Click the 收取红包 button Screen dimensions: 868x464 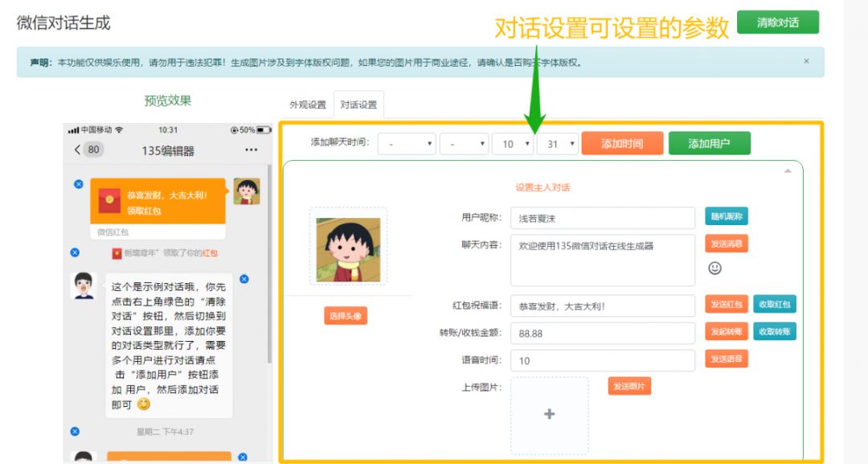(775, 304)
